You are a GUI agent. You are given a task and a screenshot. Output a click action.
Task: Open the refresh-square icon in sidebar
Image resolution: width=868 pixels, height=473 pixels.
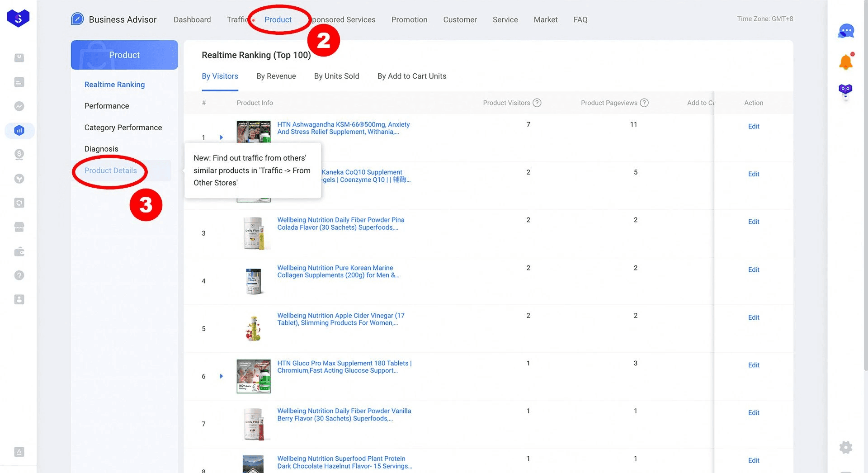[x=19, y=203]
